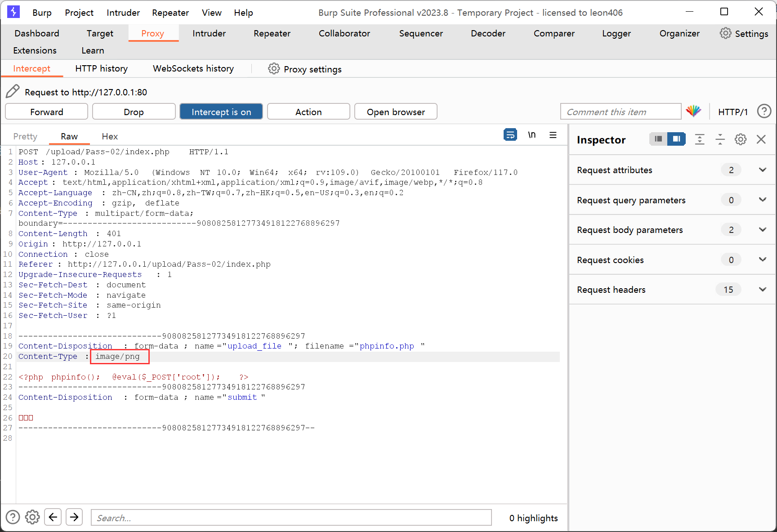
Task: Switch to the Intruder tool tab
Action: pos(209,33)
